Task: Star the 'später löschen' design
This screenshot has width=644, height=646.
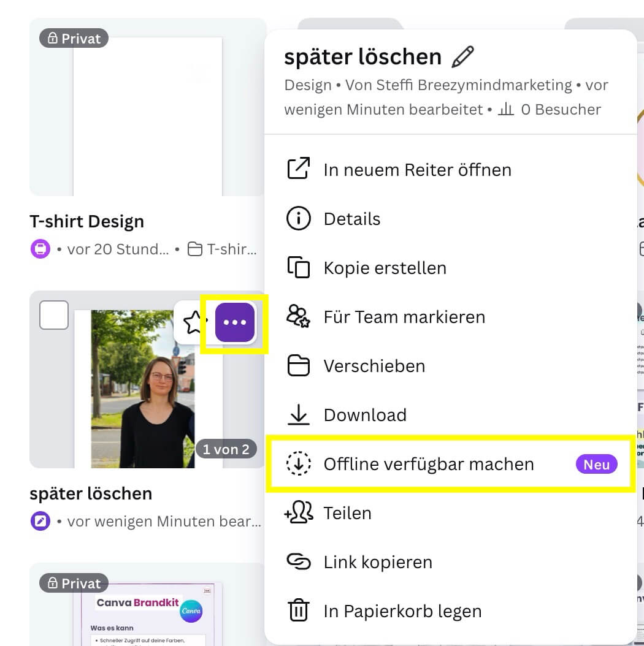Action: tap(194, 322)
